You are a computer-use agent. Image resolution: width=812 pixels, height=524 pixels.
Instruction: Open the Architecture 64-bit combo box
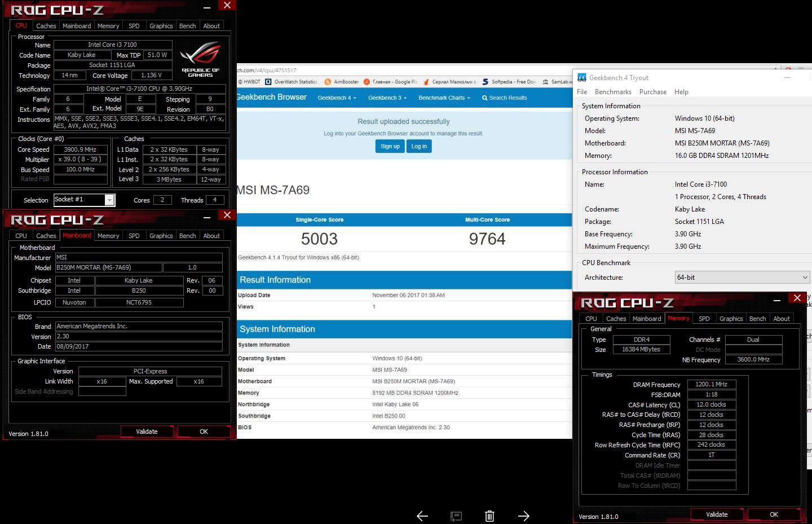point(742,278)
